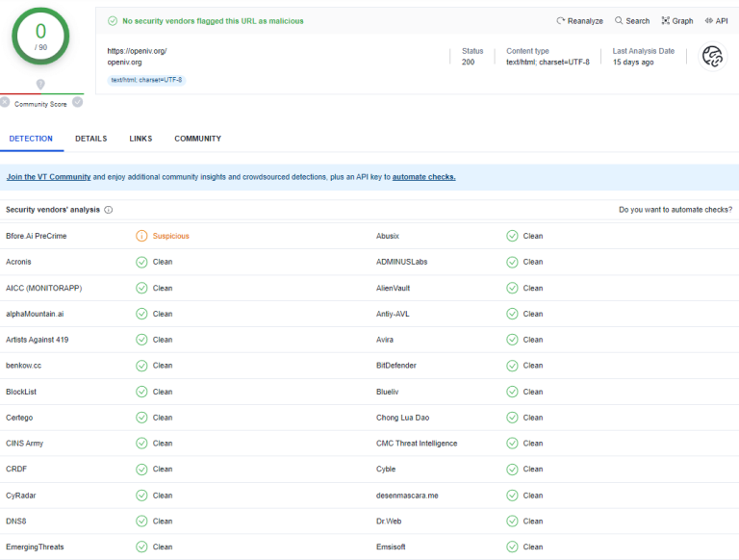Click info icon beside Security vendors' analysis
739x560 pixels.
click(109, 210)
